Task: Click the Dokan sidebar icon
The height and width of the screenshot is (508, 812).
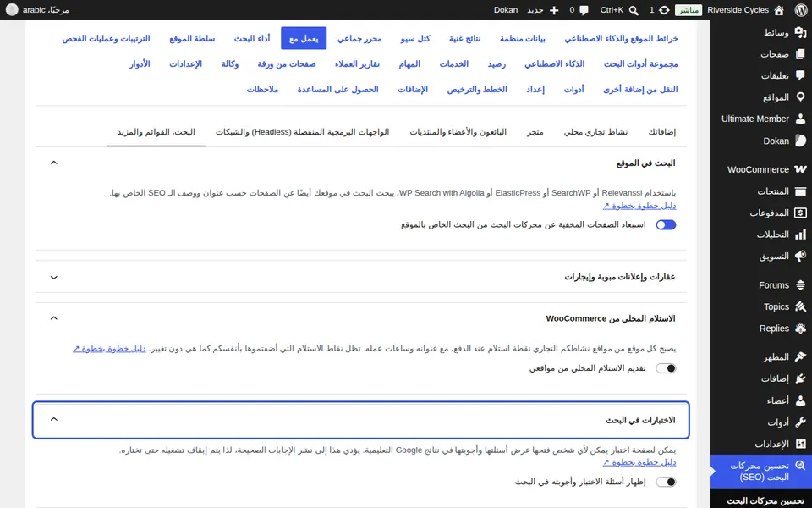Action: point(800,141)
